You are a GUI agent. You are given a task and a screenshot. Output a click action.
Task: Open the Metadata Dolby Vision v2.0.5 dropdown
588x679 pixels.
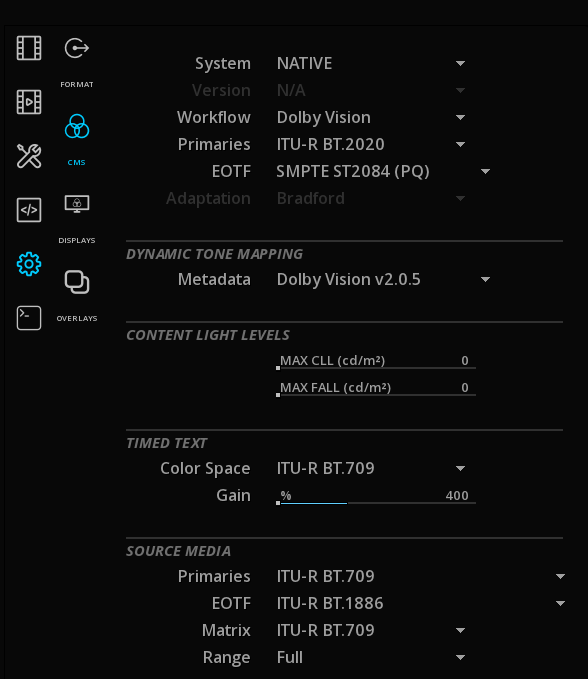[383, 279]
